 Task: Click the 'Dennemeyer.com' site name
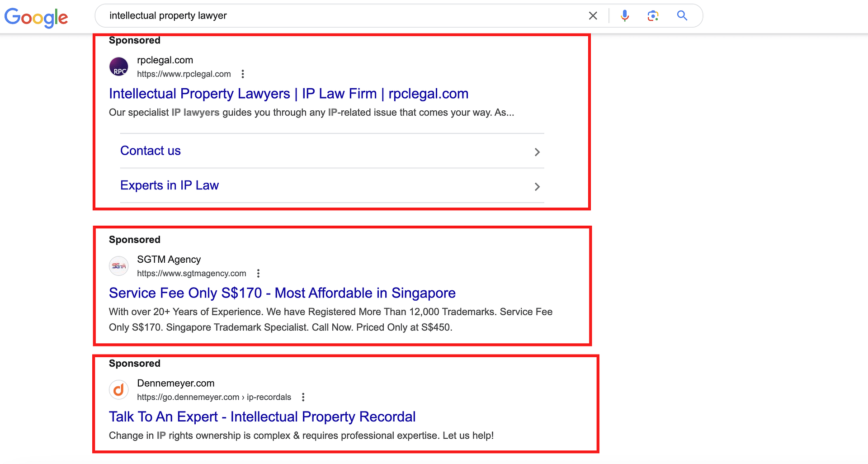pos(176,383)
